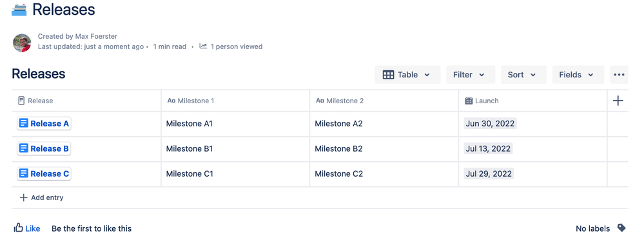
Task: Click the Releases database heading
Action: coord(39,74)
